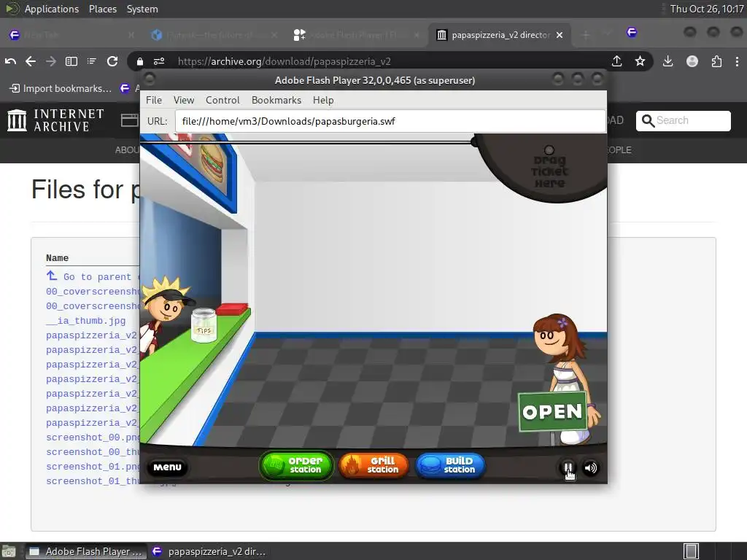Viewport: 747px width, 560px height.
Task: Click the browser address bar URL
Action: click(284, 61)
